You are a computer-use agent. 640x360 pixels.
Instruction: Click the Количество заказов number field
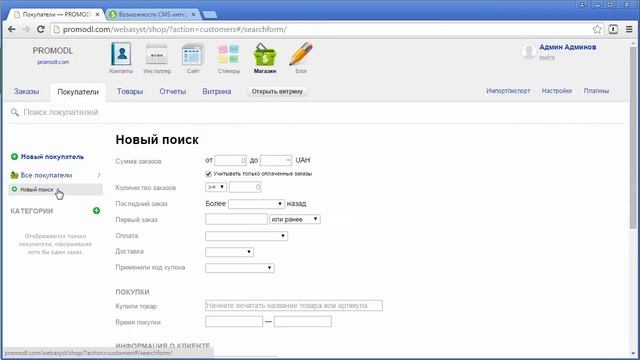(245, 187)
